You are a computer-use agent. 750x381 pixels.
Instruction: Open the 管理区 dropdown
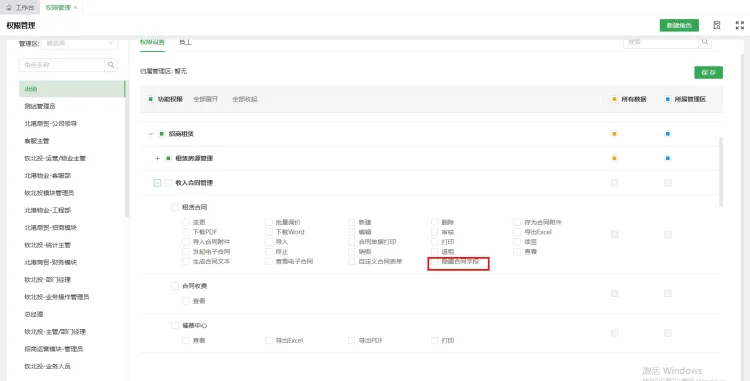pos(79,43)
